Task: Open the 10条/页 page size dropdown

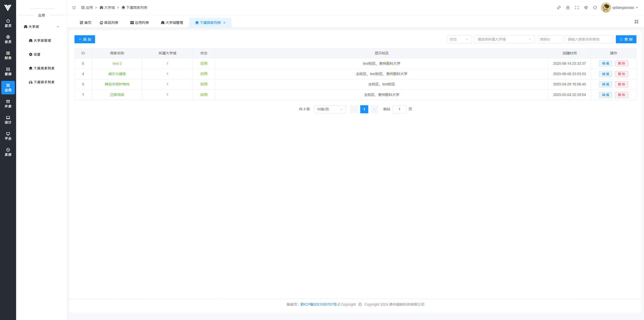Action: pyautogui.click(x=330, y=109)
